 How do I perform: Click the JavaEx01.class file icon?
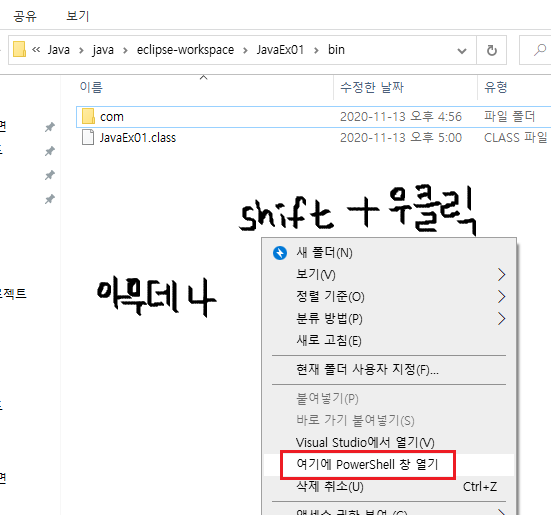[x=88, y=137]
